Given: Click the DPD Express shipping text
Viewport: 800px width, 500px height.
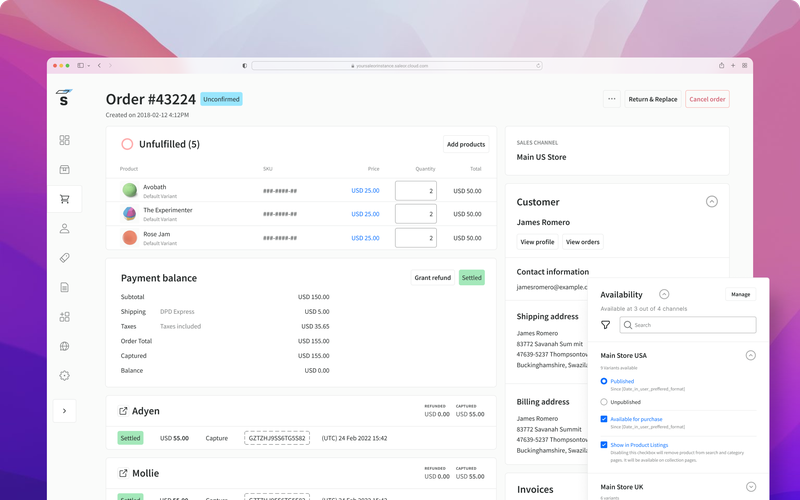Looking at the screenshot, I should [x=177, y=311].
